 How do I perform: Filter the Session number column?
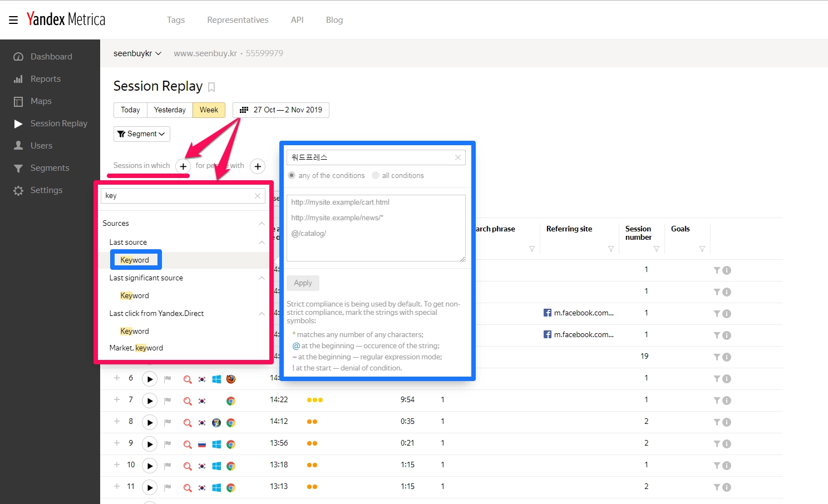tap(657, 249)
